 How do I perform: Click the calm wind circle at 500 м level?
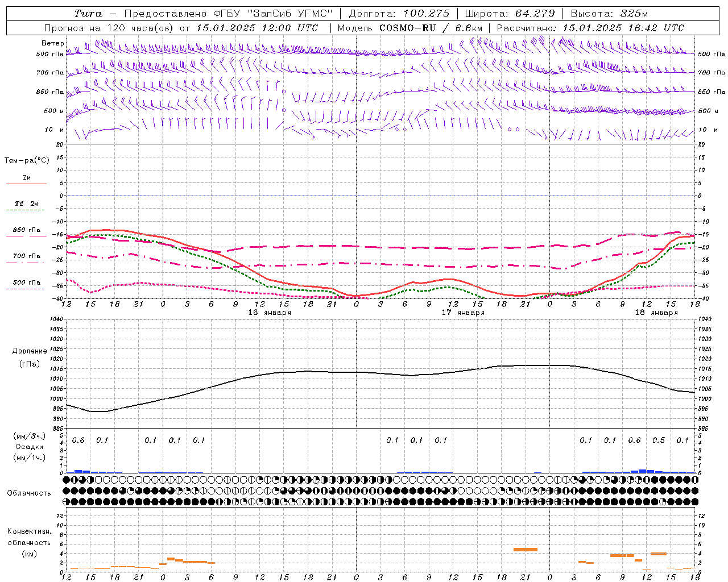pyautogui.click(x=284, y=110)
